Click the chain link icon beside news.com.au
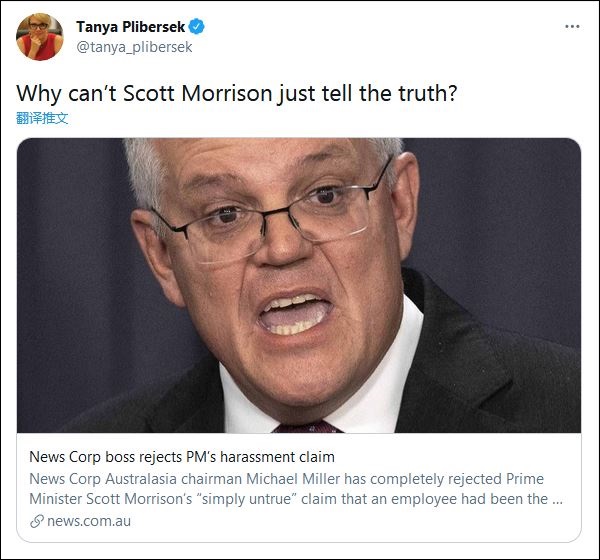Viewport: 600px width, 560px height. (x=37, y=521)
